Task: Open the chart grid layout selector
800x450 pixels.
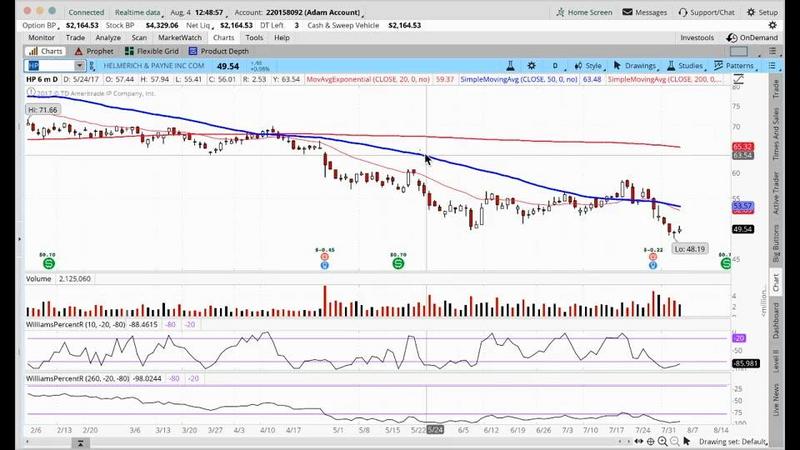Action: pos(739,51)
